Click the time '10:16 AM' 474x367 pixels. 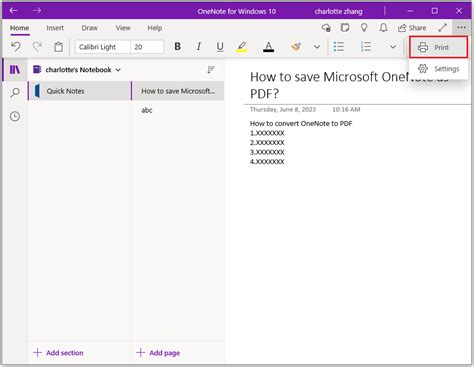346,109
